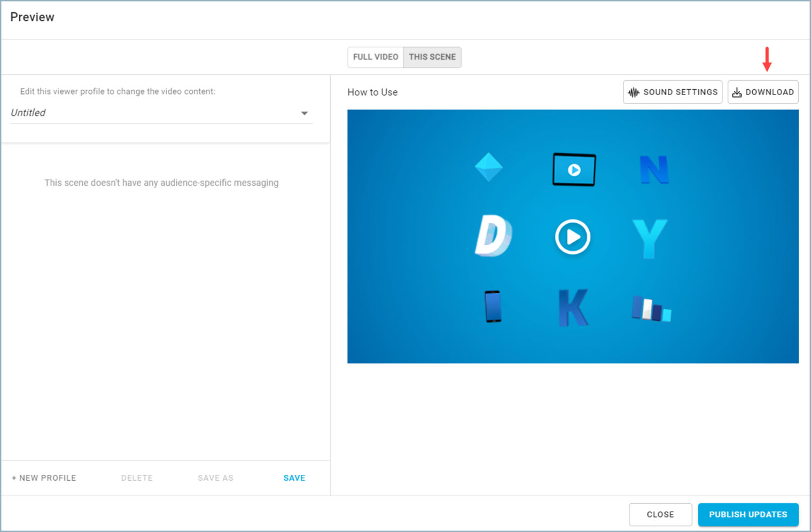811x532 pixels.
Task: Create a new profile
Action: pyautogui.click(x=44, y=478)
